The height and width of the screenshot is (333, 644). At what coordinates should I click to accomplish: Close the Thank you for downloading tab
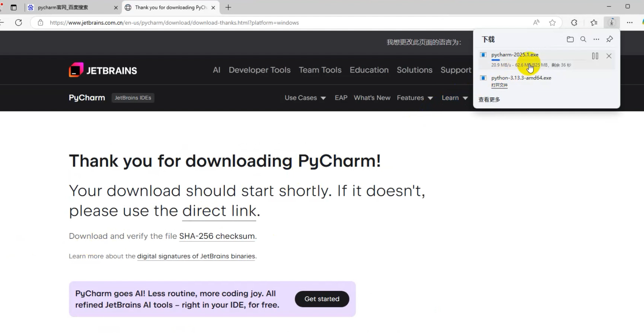pyautogui.click(x=213, y=7)
